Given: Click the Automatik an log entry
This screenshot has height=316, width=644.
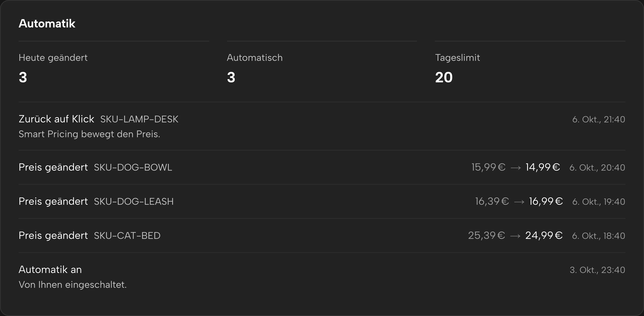Looking at the screenshot, I should pyautogui.click(x=322, y=277).
